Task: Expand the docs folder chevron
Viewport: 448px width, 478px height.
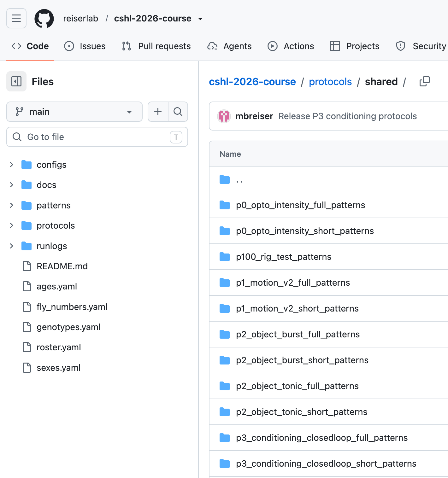Action: tap(12, 185)
